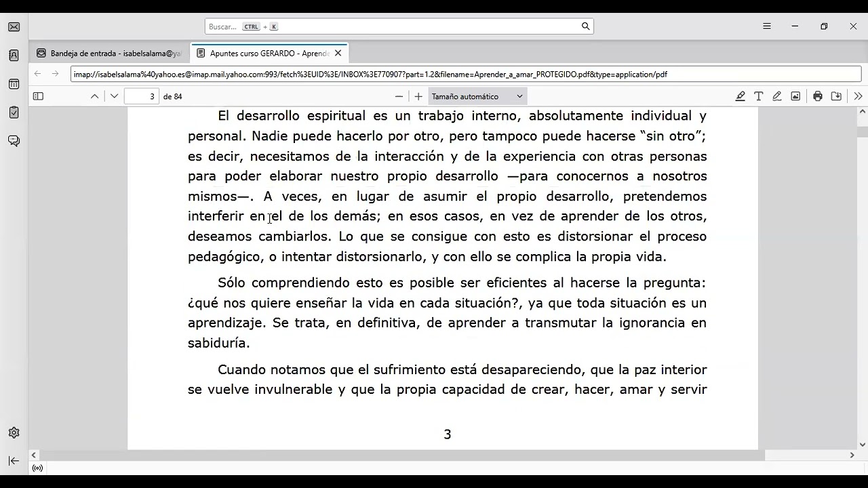Select the highlight annotation tool

pyautogui.click(x=741, y=96)
